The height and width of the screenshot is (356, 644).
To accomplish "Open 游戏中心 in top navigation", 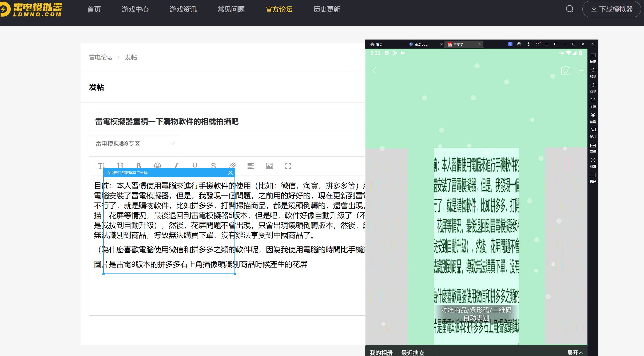I will 135,9.
